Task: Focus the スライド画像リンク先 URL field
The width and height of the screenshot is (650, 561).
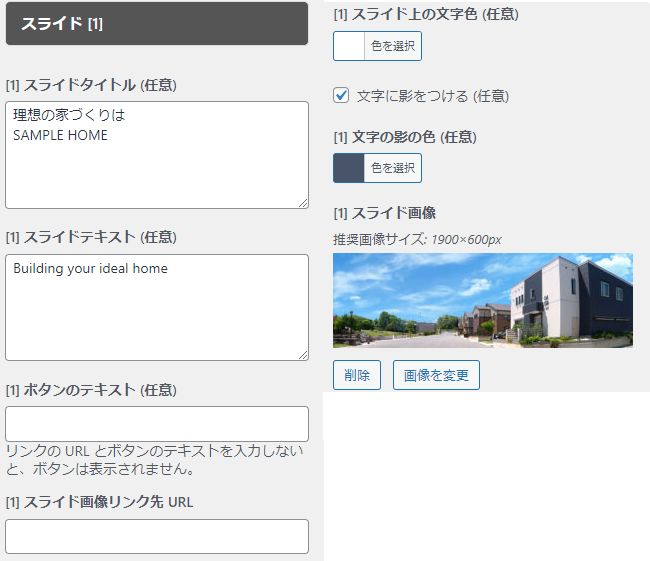Action: click(x=157, y=536)
